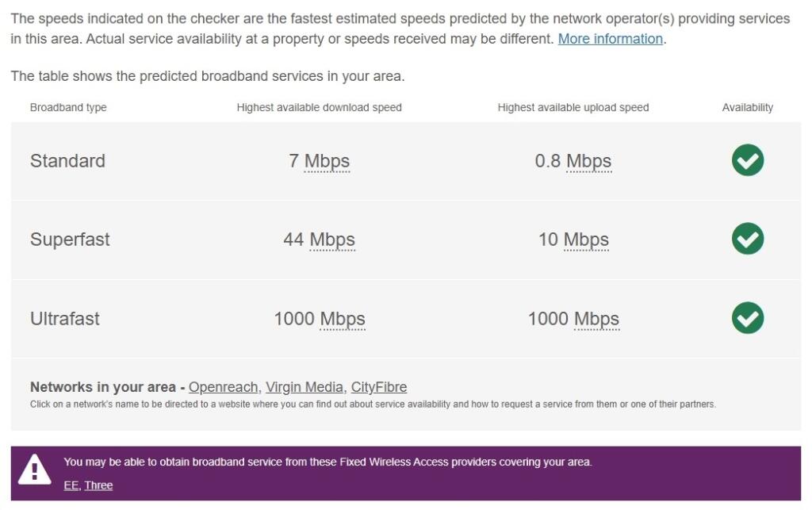Open the Three fixed wireless provider link

(x=98, y=485)
